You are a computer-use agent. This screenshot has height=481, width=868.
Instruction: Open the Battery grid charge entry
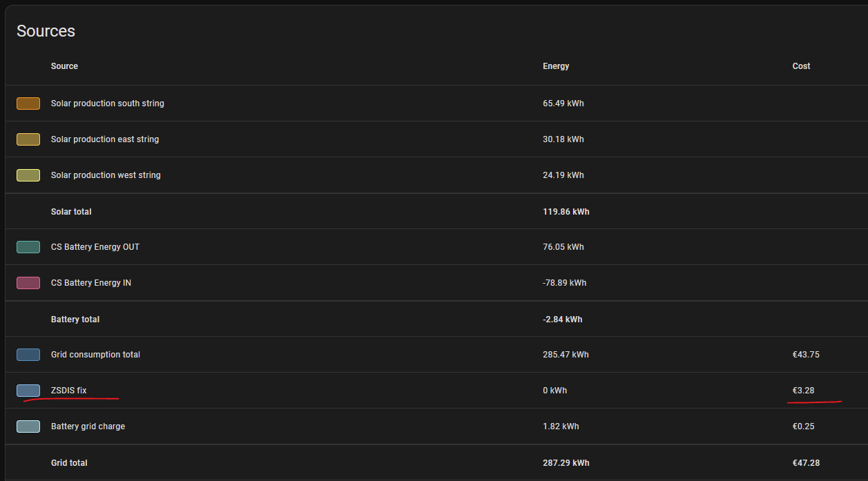88,426
